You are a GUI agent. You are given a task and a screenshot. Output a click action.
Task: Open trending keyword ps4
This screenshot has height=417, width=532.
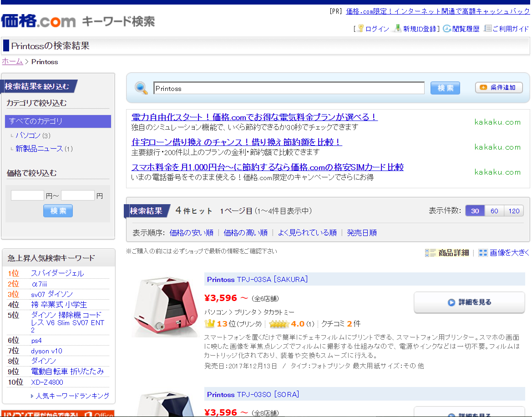pos(36,341)
